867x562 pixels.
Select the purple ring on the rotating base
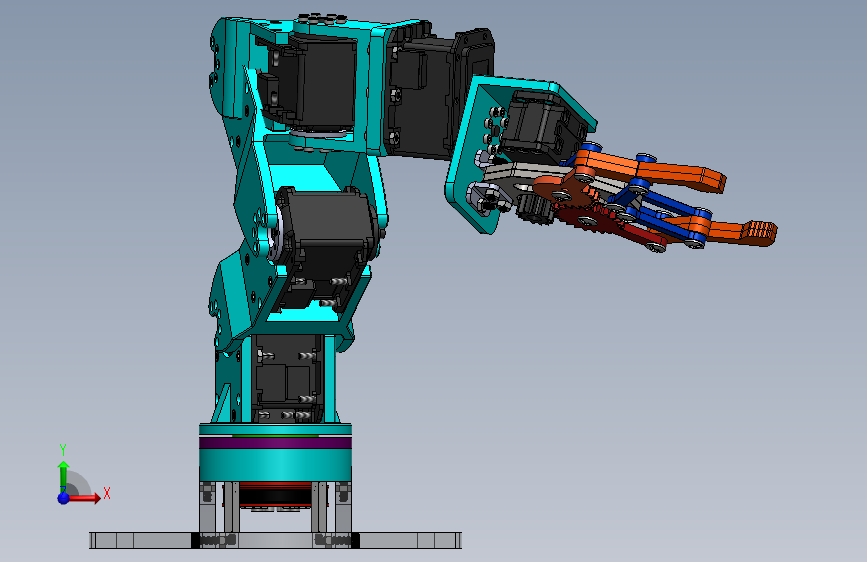275,443
